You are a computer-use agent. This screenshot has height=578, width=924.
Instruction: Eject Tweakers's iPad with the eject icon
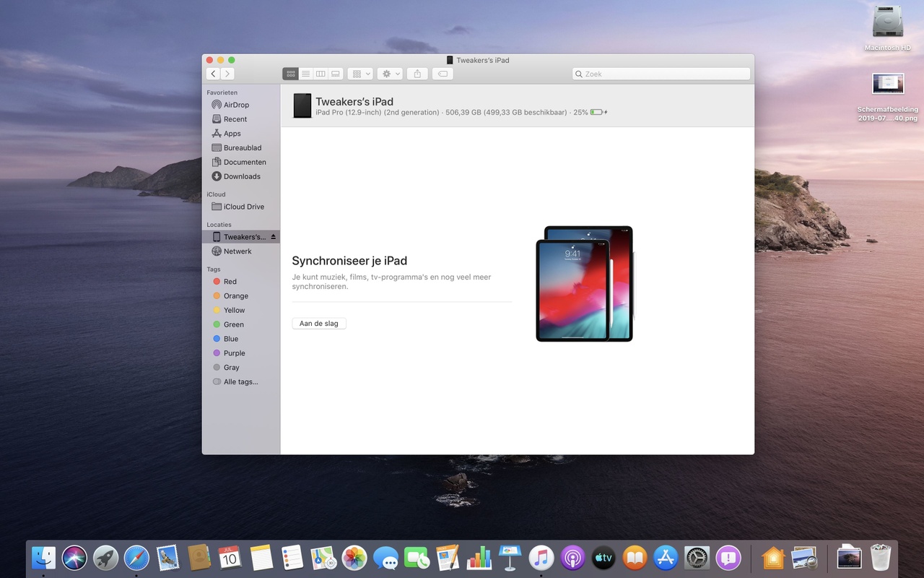(273, 237)
